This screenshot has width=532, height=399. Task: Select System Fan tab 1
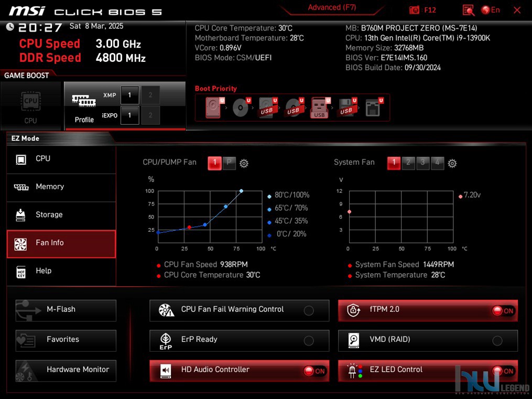pos(394,163)
